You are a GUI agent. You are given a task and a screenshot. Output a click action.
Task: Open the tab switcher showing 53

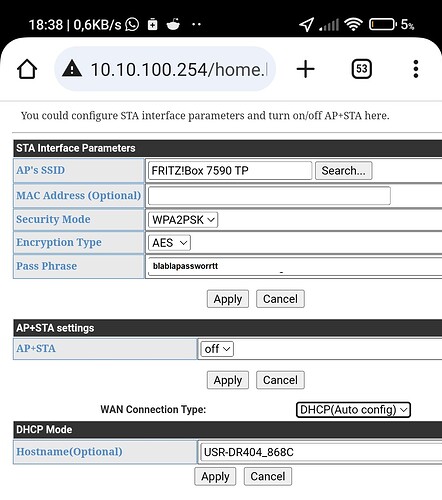(361, 69)
